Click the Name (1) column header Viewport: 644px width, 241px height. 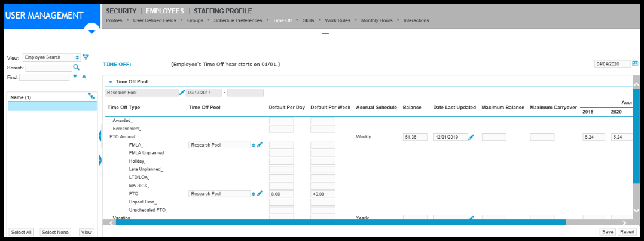point(20,97)
